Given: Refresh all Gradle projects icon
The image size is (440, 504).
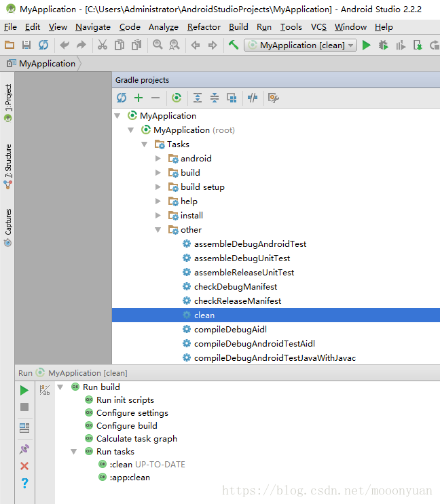Looking at the screenshot, I should click(122, 98).
